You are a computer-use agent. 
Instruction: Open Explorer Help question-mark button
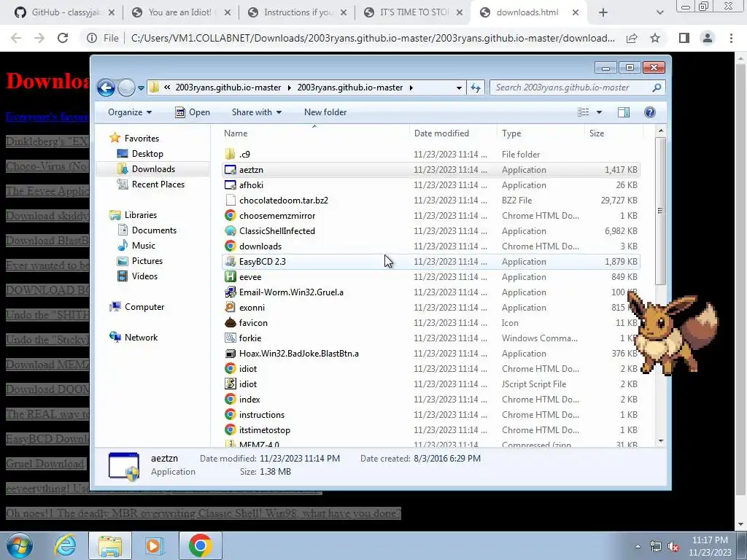pos(650,112)
